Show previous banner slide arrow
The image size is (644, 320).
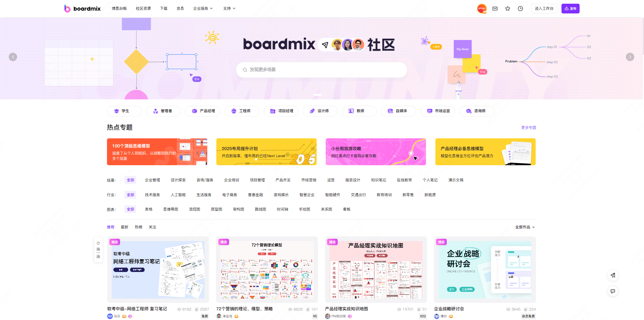click(13, 57)
